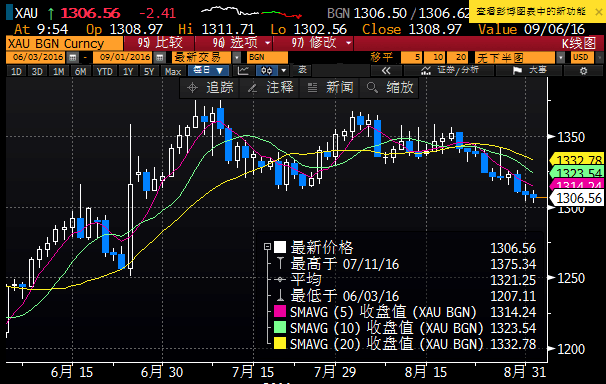Image resolution: width=606 pixels, height=384 pixels.
Task: Activate the zoom (缩放) magnifier tool
Action: 390,88
